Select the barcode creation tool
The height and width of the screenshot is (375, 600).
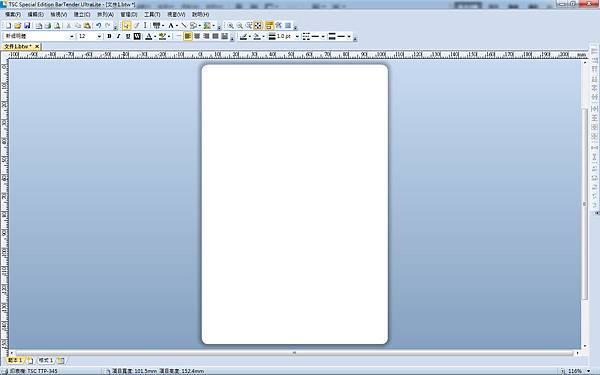[156, 26]
